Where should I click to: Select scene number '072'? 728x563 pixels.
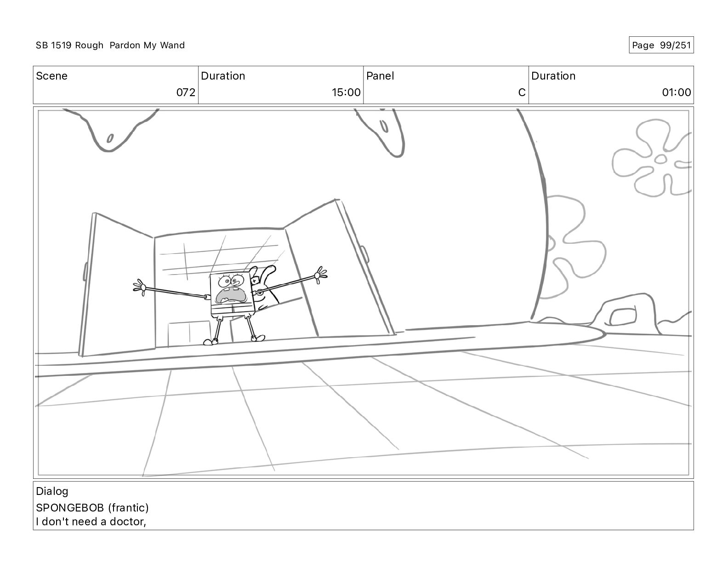pyautogui.click(x=186, y=92)
